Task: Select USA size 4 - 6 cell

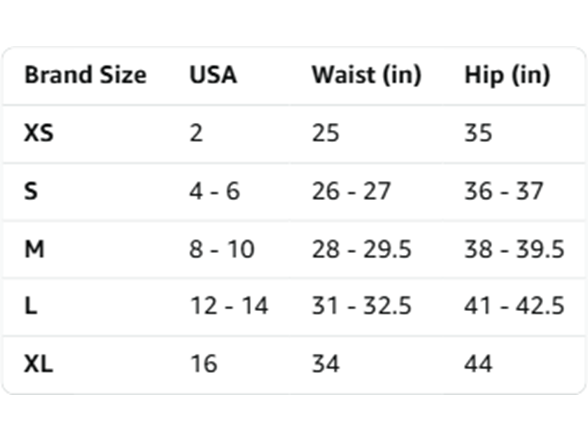Action: tap(214, 191)
